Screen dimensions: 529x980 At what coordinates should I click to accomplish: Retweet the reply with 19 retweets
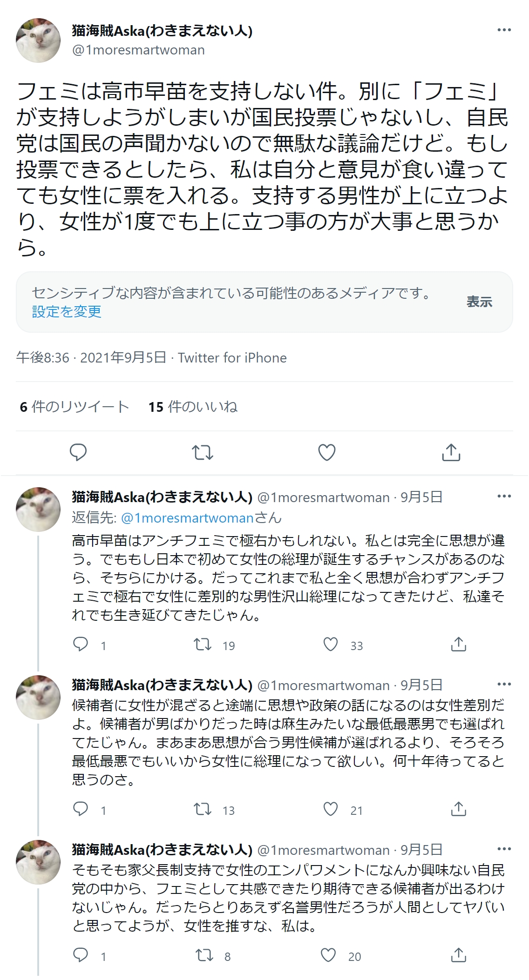pyautogui.click(x=203, y=644)
